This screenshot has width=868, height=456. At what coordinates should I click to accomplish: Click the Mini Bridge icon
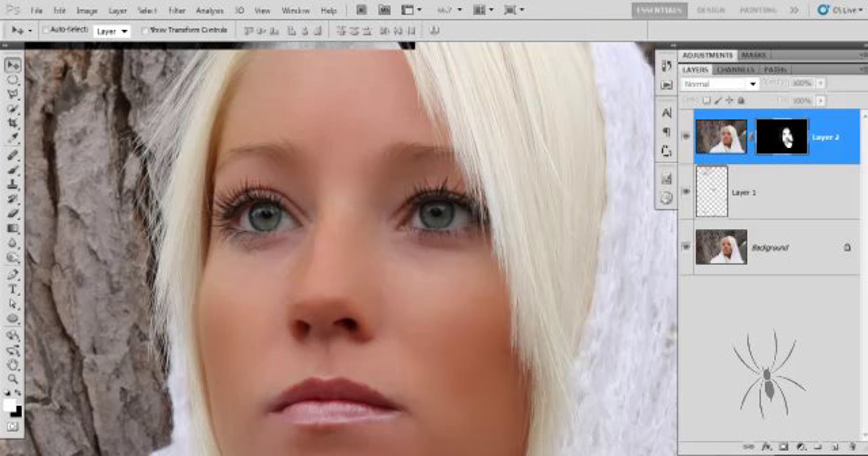point(384,10)
